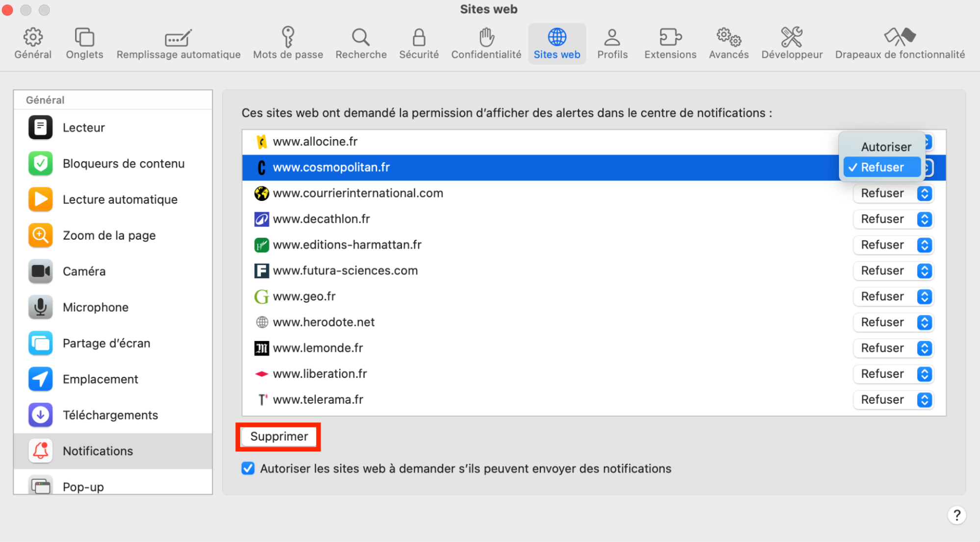This screenshot has height=542, width=980.
Task: Select Caméra in the sidebar
Action: click(x=113, y=271)
